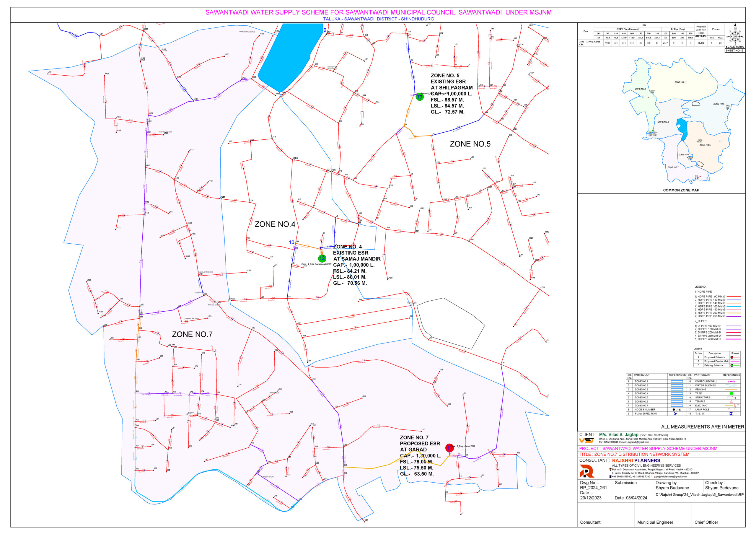Click the temple symbol in the legend

click(x=731, y=402)
